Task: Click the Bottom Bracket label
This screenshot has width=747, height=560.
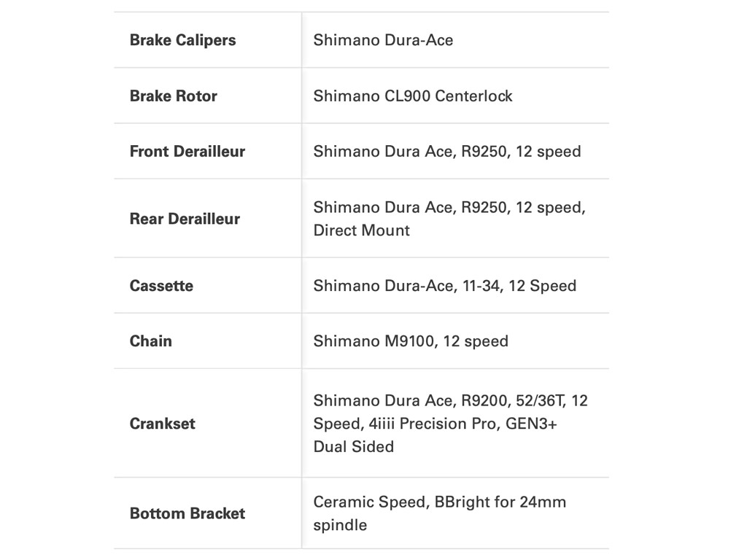Action: [187, 513]
